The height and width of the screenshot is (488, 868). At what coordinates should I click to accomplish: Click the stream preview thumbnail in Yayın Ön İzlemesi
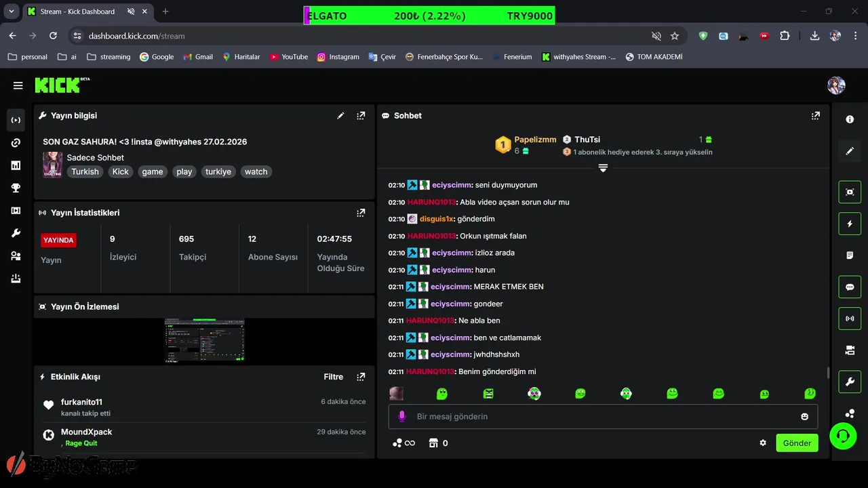[205, 340]
